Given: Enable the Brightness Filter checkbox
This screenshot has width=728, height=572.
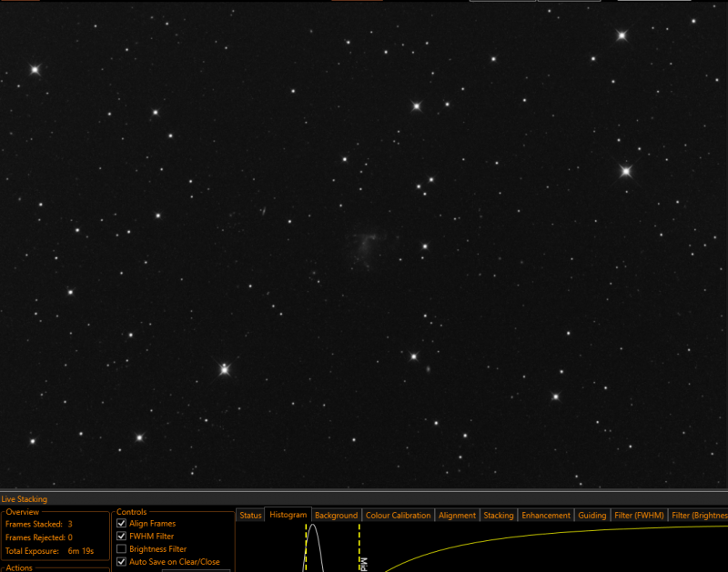Looking at the screenshot, I should [121, 548].
